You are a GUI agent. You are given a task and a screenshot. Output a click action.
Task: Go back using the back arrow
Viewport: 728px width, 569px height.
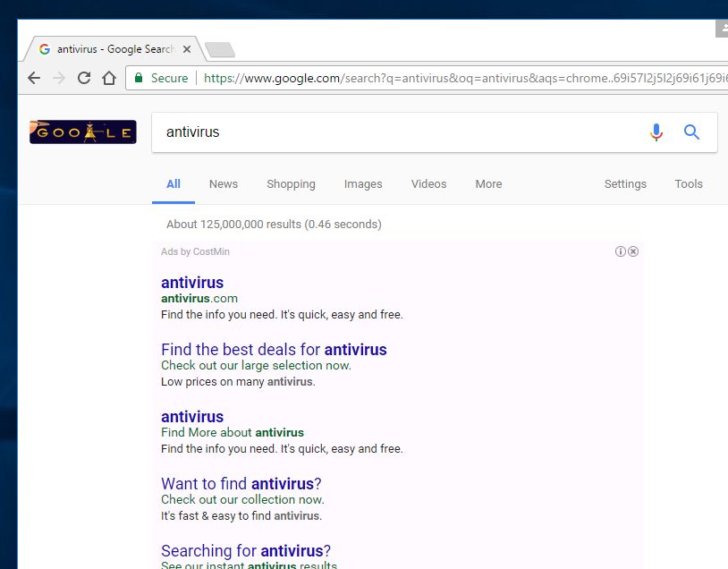[x=33, y=78]
